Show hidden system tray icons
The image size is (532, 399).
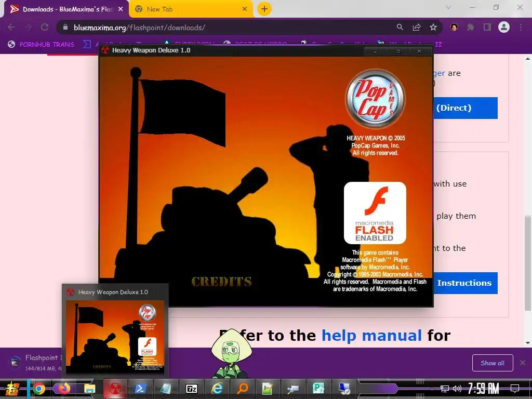click(432, 389)
